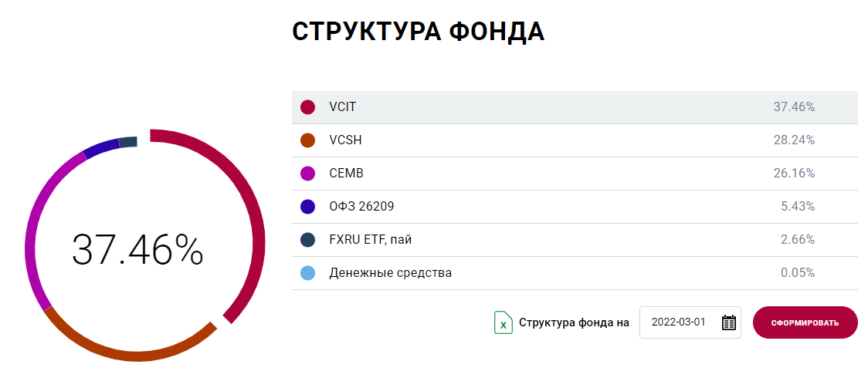Select the ОФЗ 26209 legend label
The image size is (868, 378).
point(361,207)
